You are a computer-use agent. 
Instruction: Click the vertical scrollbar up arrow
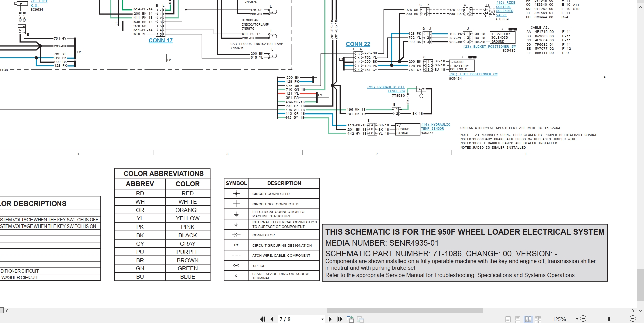coord(641,7)
